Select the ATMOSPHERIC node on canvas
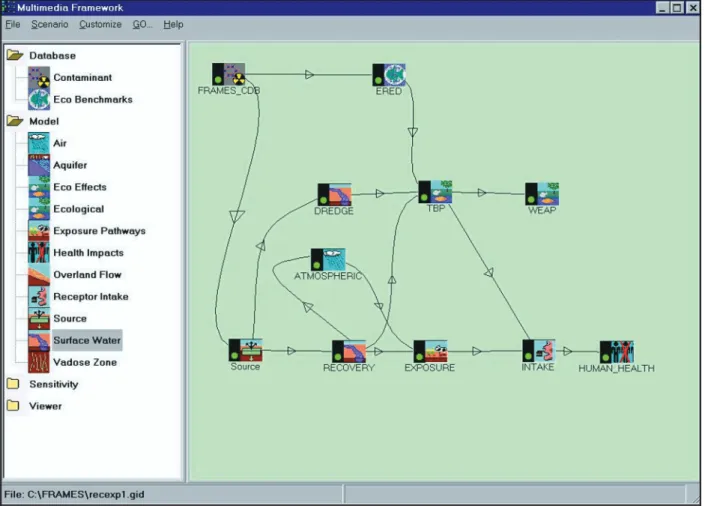 click(328, 260)
